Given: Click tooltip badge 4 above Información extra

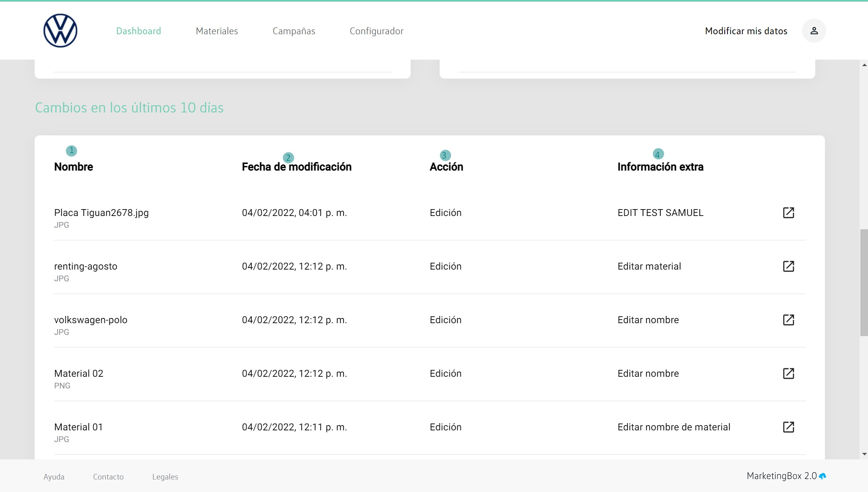Looking at the screenshot, I should (x=658, y=154).
